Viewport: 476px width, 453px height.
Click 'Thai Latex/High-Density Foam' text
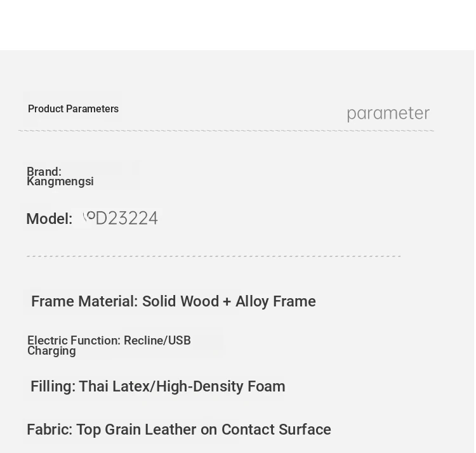(182, 386)
